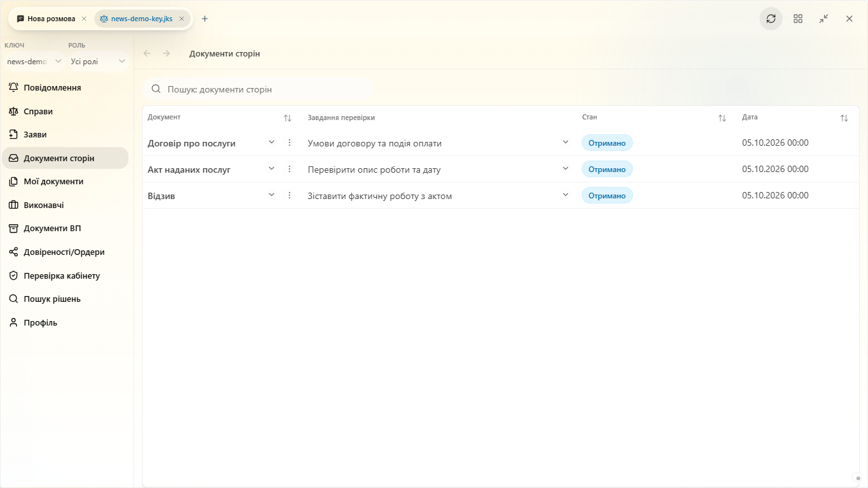The height and width of the screenshot is (488, 868).
Task: Click the Отримано badge for Акт наданих послуг
Action: click(x=607, y=169)
